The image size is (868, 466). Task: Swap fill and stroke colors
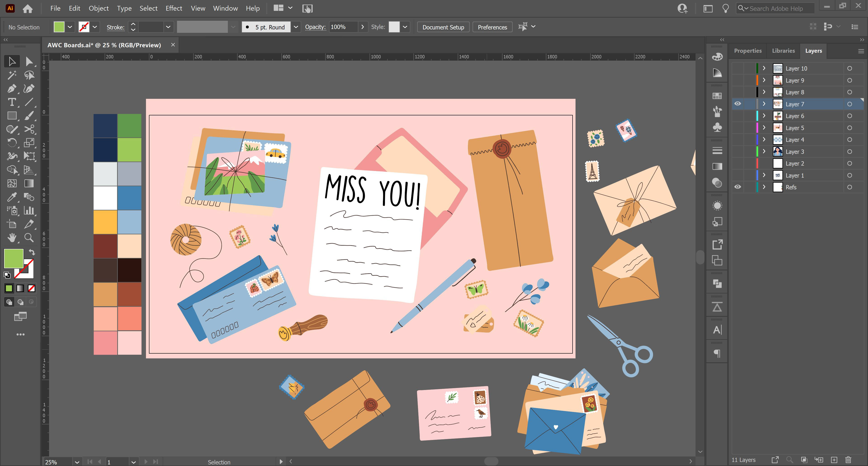pos(32,252)
